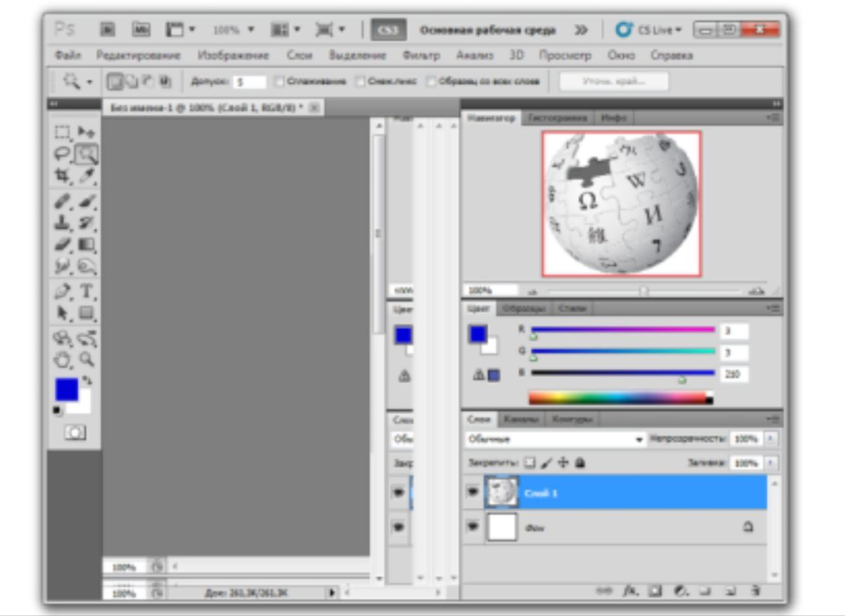Select the Rectangular Marquee tool
Image resolution: width=845 pixels, height=616 pixels.
63,133
